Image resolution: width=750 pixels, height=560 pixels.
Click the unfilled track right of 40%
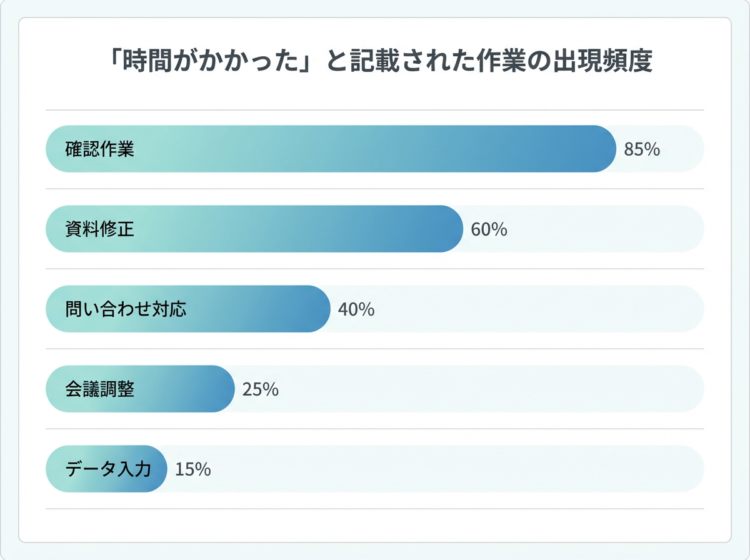[x=531, y=309]
